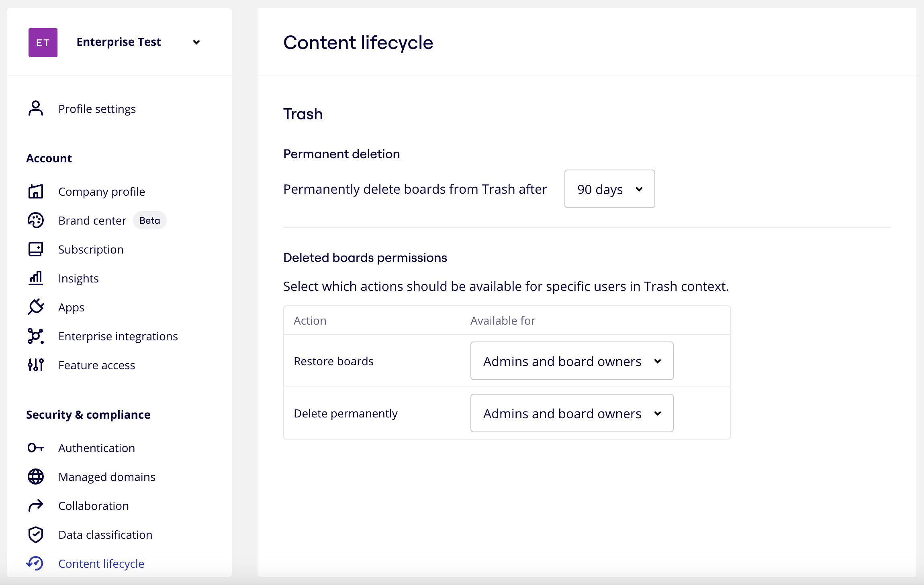Click the Feature access sliders icon

coord(36,365)
